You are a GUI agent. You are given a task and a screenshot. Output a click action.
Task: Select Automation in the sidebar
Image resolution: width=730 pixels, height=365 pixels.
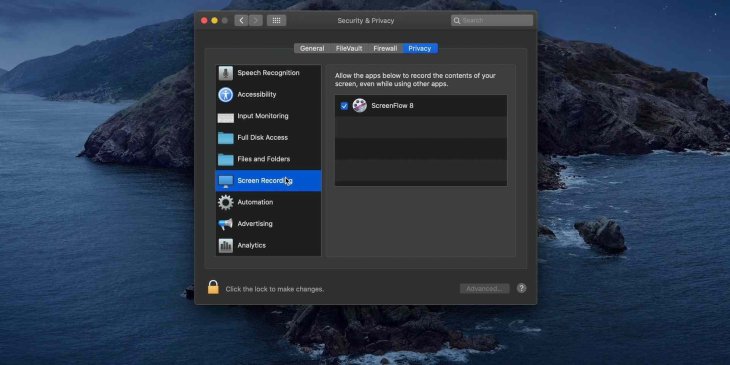pyautogui.click(x=269, y=202)
